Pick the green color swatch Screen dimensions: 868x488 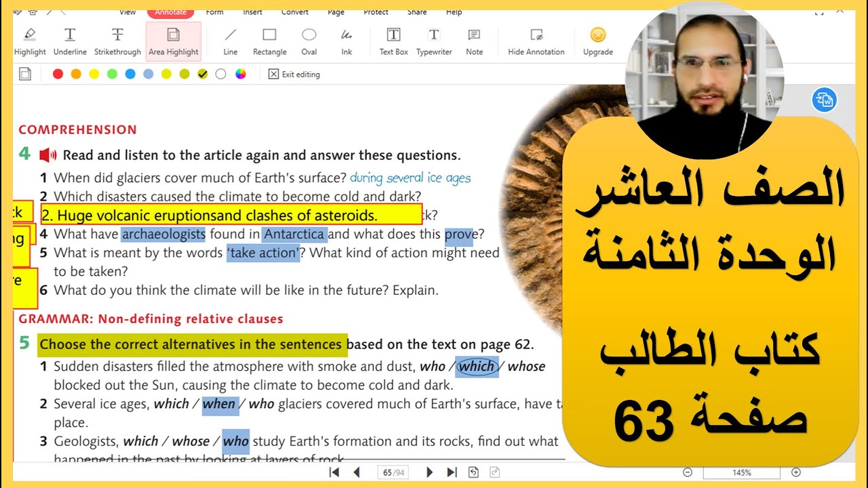[112, 75]
